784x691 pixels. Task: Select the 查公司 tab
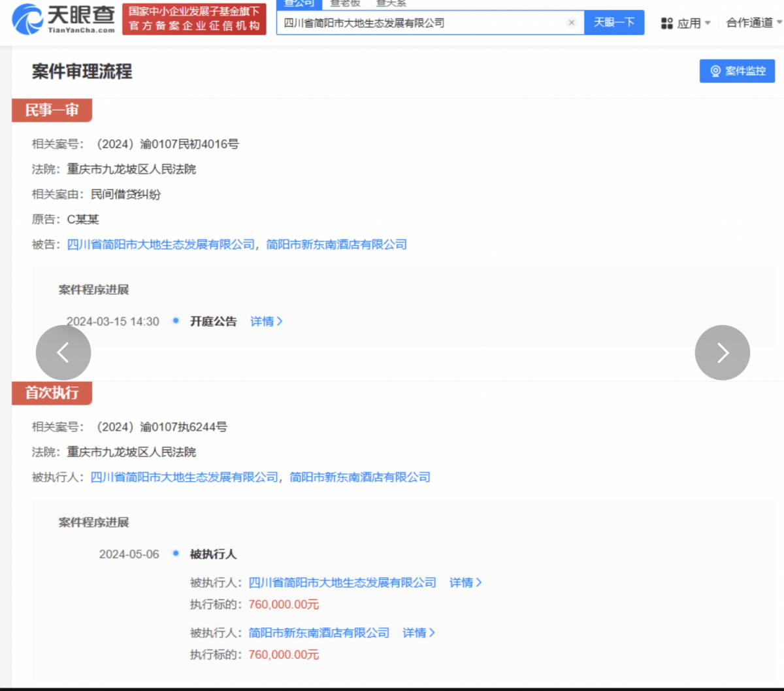299,4
